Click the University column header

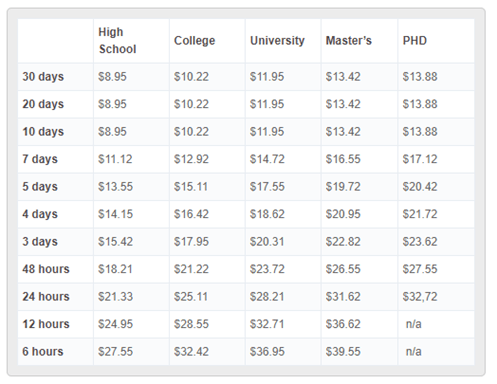tap(277, 41)
